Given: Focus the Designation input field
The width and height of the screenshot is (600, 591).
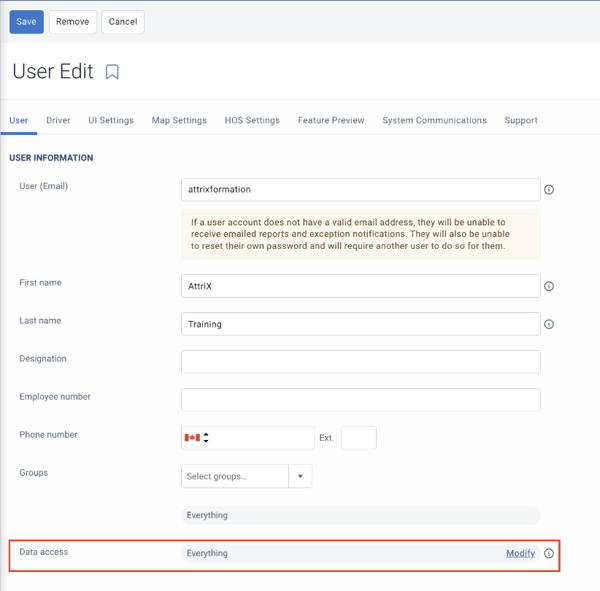Looking at the screenshot, I should pyautogui.click(x=361, y=362).
